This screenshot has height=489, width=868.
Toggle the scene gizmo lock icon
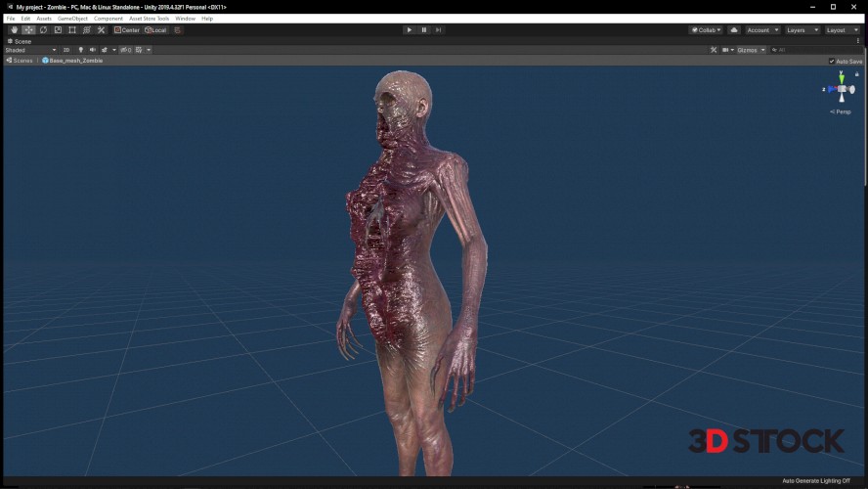857,73
